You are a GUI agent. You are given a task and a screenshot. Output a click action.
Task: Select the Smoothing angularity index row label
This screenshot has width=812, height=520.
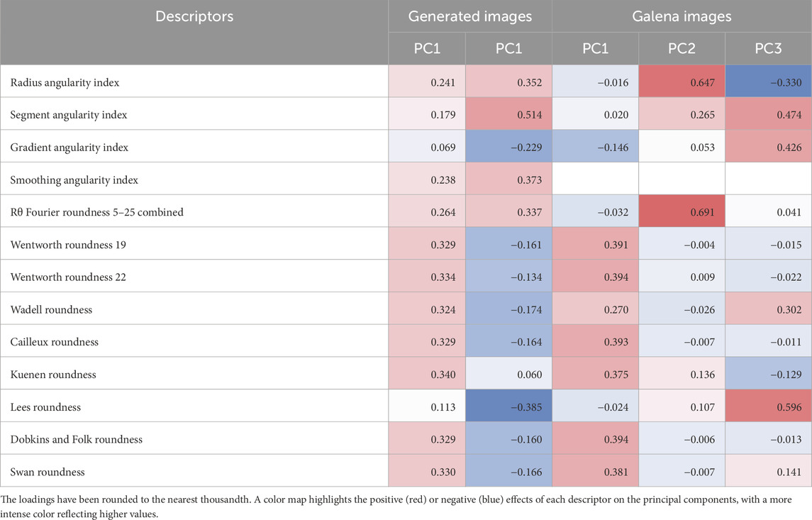[x=74, y=180]
